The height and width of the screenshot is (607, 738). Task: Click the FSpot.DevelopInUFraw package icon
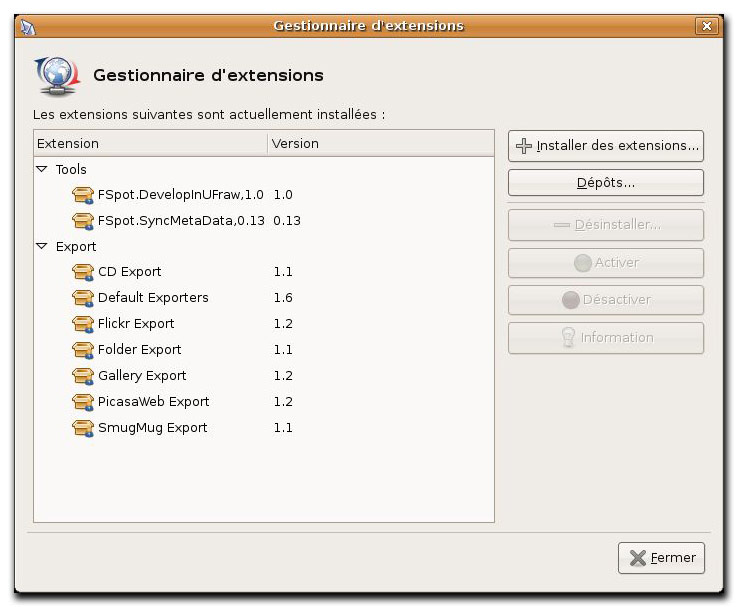click(x=83, y=195)
